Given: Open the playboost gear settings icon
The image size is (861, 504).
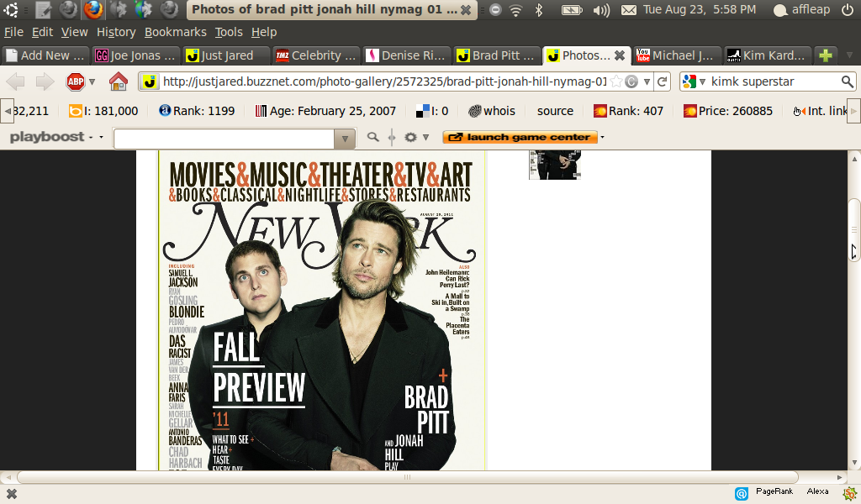Looking at the screenshot, I should [x=410, y=137].
